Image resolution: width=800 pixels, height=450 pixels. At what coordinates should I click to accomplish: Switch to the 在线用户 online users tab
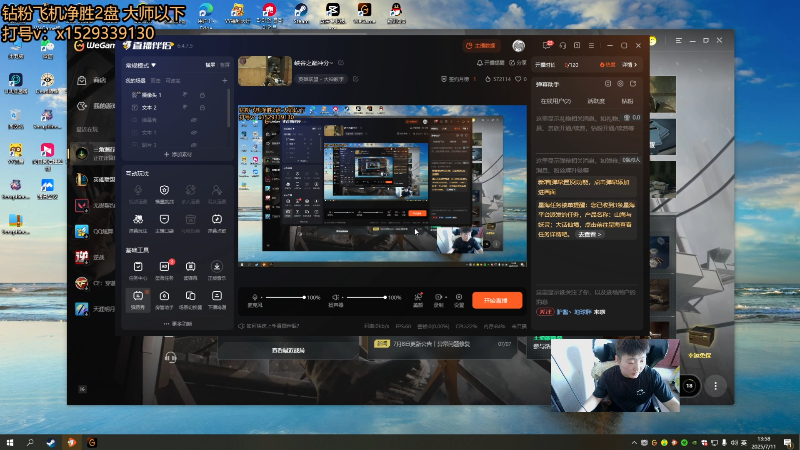(556, 101)
